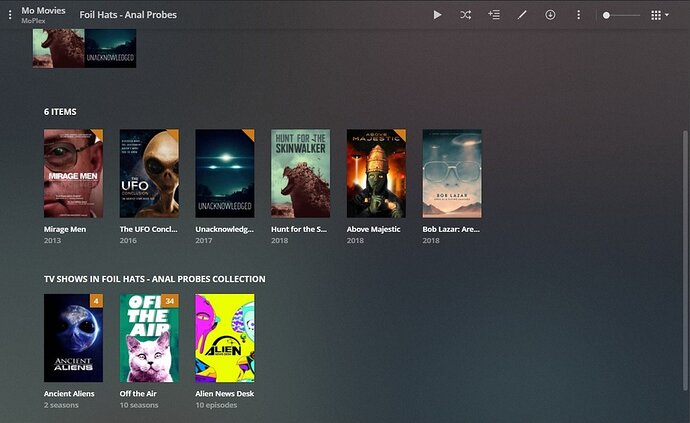Adjust the poster size slider
Screen dimensions: 690x423
pos(622,15)
